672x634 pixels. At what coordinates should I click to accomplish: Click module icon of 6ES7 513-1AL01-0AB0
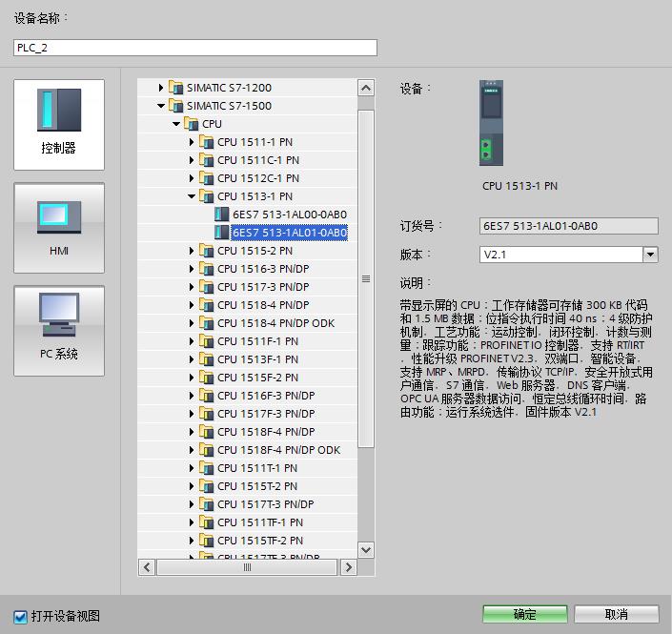pyautogui.click(x=221, y=233)
